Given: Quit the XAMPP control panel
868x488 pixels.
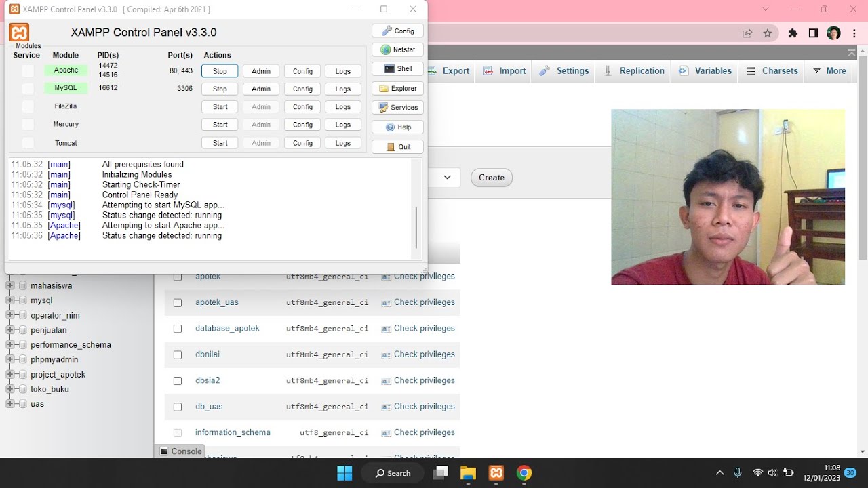Looking at the screenshot, I should [x=398, y=146].
